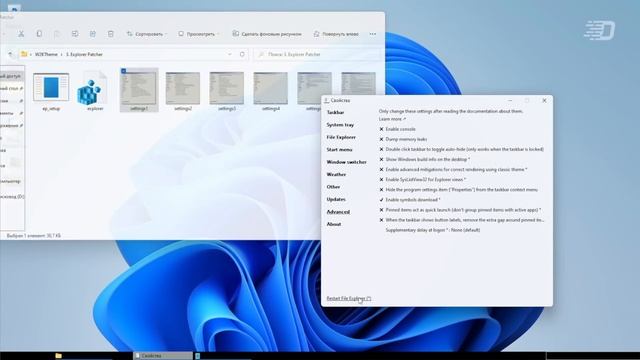Click the File Explorer folder icon on taskbar
This screenshot has height=360, width=640.
point(58,356)
